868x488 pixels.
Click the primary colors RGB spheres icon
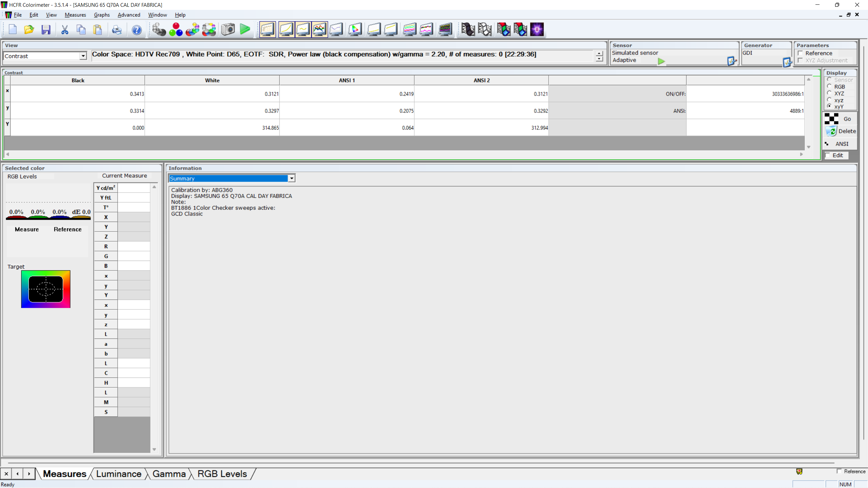click(x=176, y=30)
